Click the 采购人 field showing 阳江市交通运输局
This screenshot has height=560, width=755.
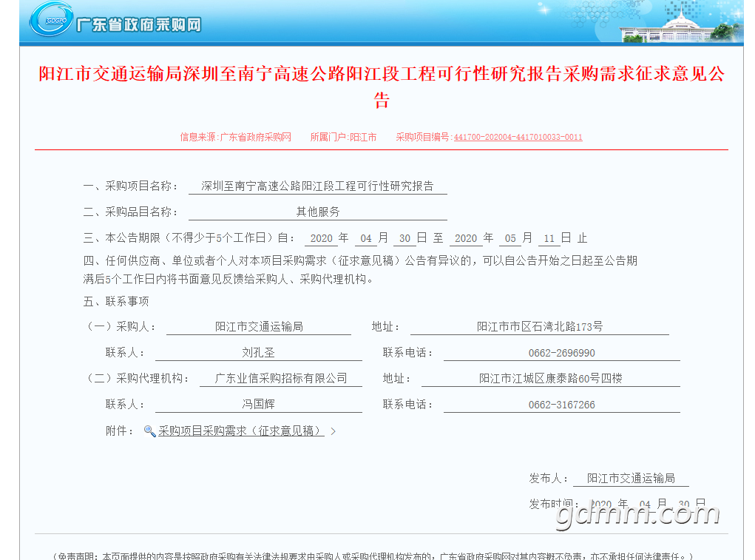coord(258,326)
